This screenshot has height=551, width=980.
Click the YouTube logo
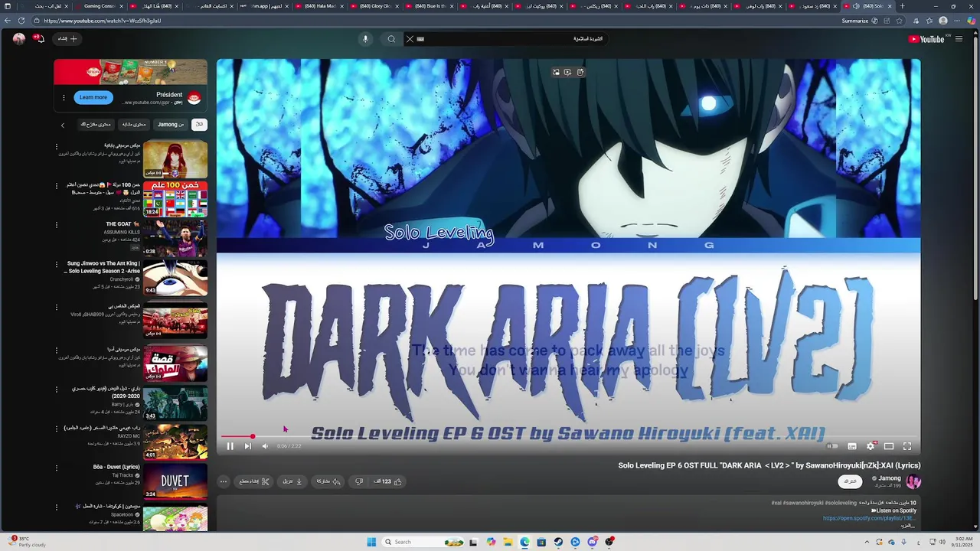926,39
